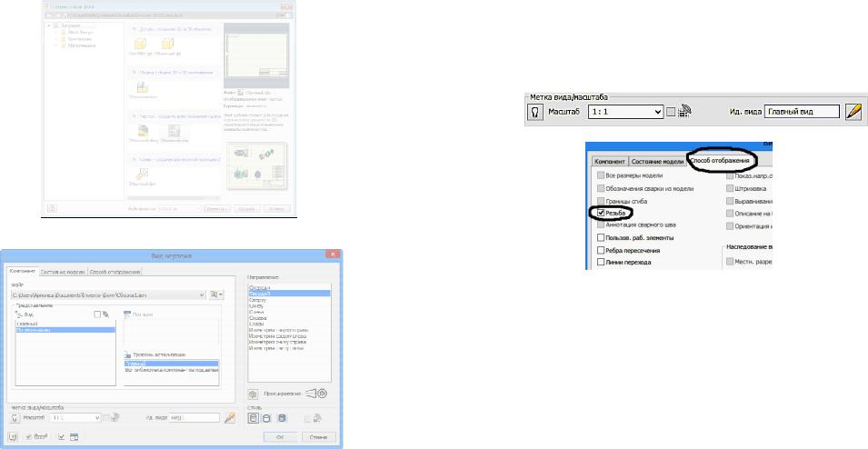This screenshot has width=868, height=449.
Task: Pick the standard .ipt part template icon in the new file dialog
Action: [167, 44]
